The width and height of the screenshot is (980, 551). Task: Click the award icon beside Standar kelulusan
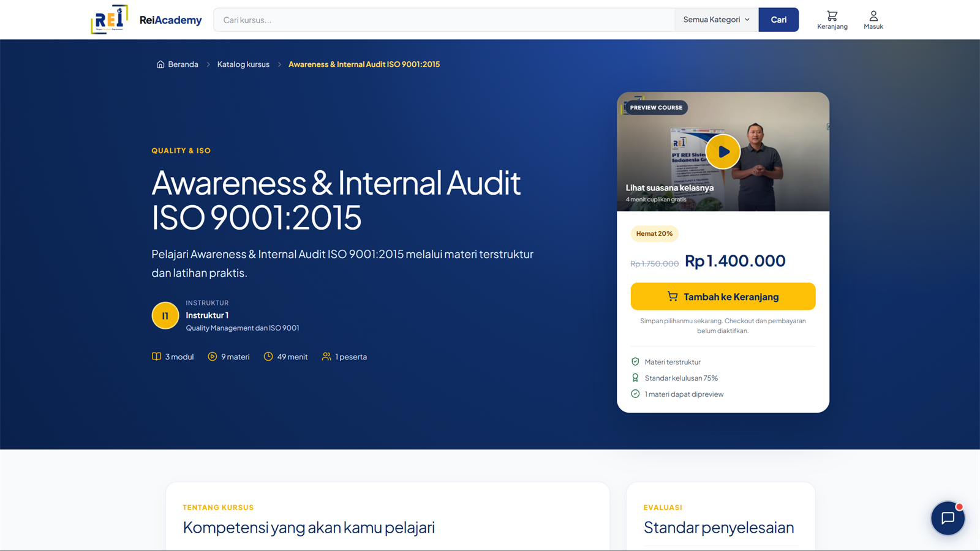(635, 378)
